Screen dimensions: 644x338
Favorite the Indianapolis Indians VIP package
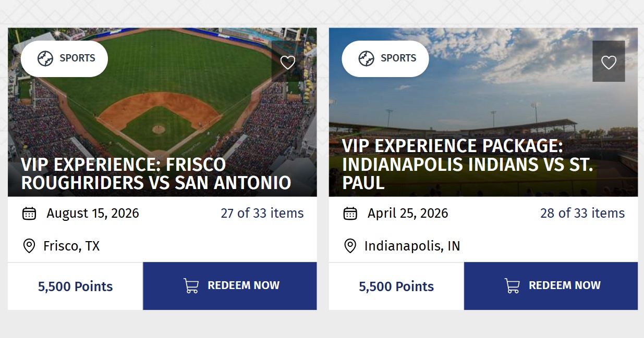(609, 61)
